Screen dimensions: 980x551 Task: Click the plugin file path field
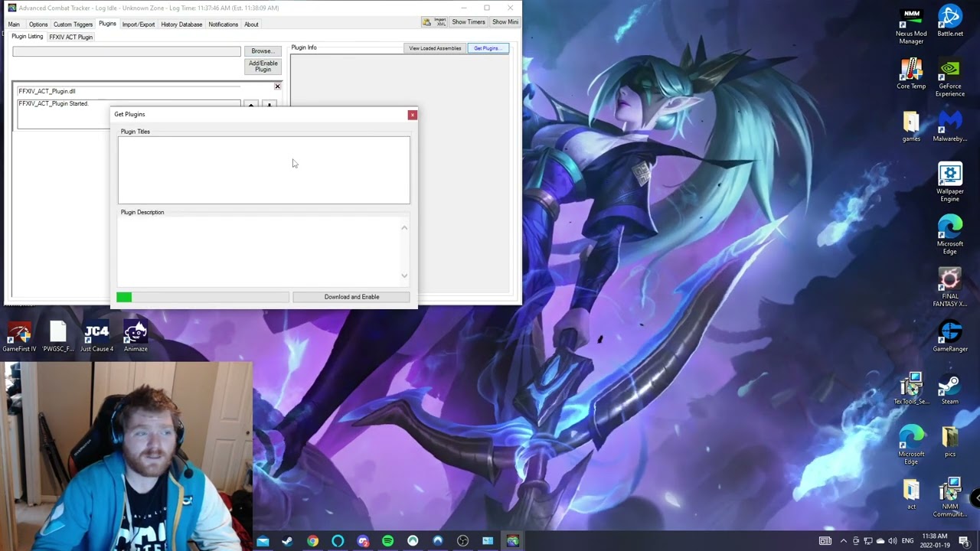click(x=126, y=51)
